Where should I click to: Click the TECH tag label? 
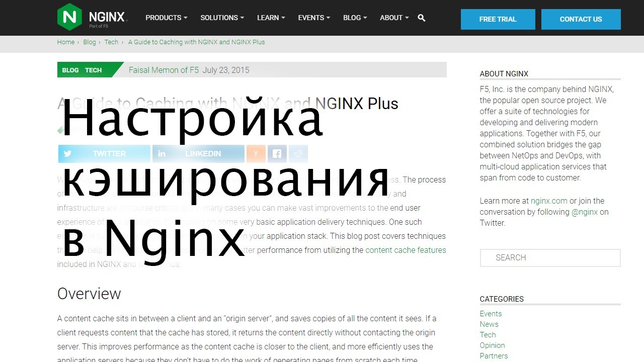tap(93, 70)
